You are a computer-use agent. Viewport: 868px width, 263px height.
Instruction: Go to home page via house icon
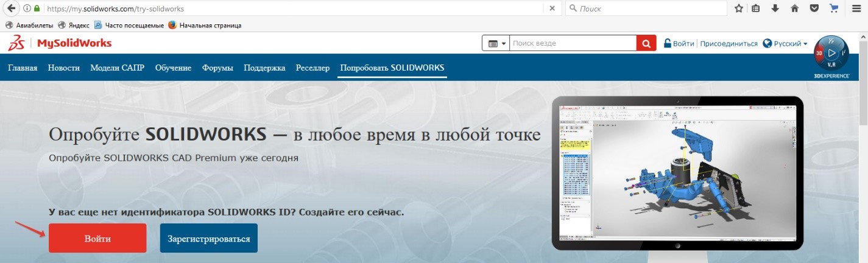(794, 9)
